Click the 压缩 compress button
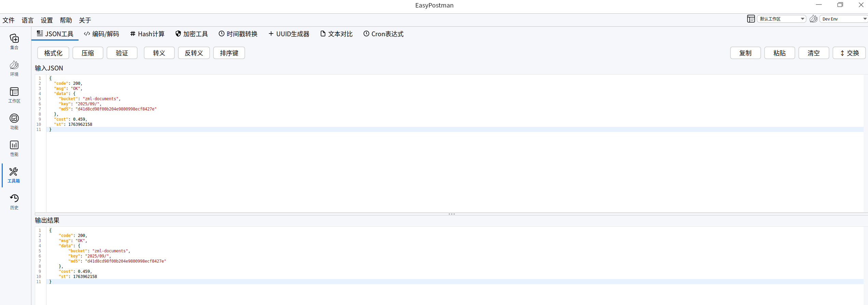This screenshot has height=305, width=868. 88,53
